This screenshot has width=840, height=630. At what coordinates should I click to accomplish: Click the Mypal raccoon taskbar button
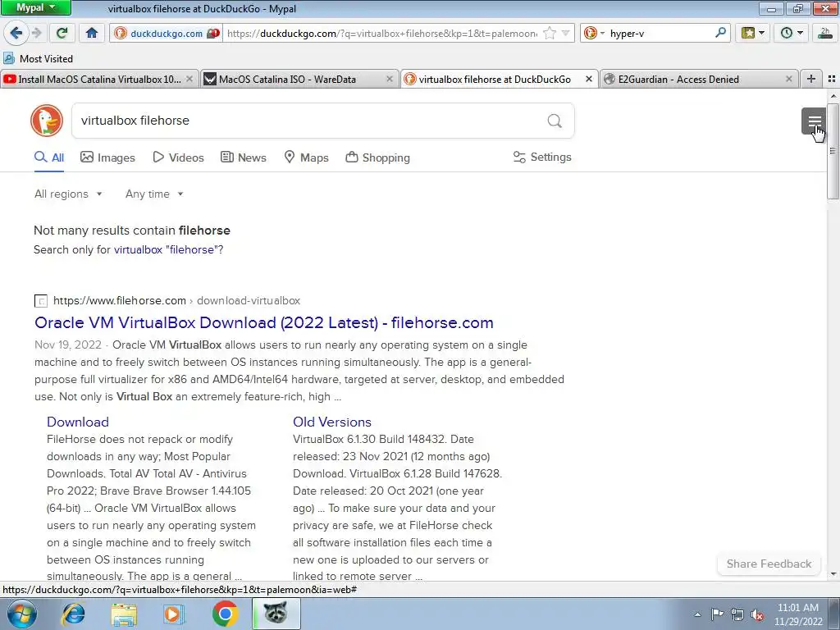(276, 614)
